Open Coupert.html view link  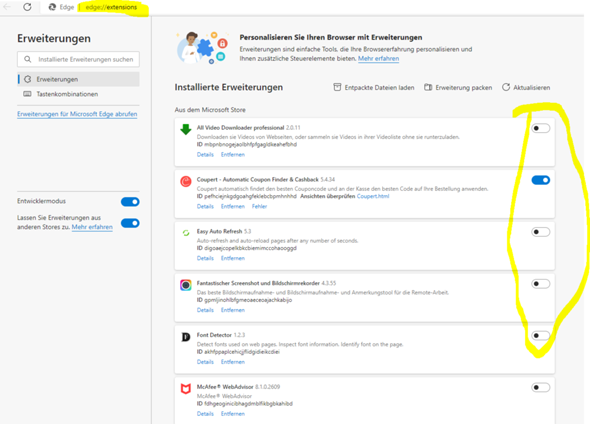tap(373, 196)
